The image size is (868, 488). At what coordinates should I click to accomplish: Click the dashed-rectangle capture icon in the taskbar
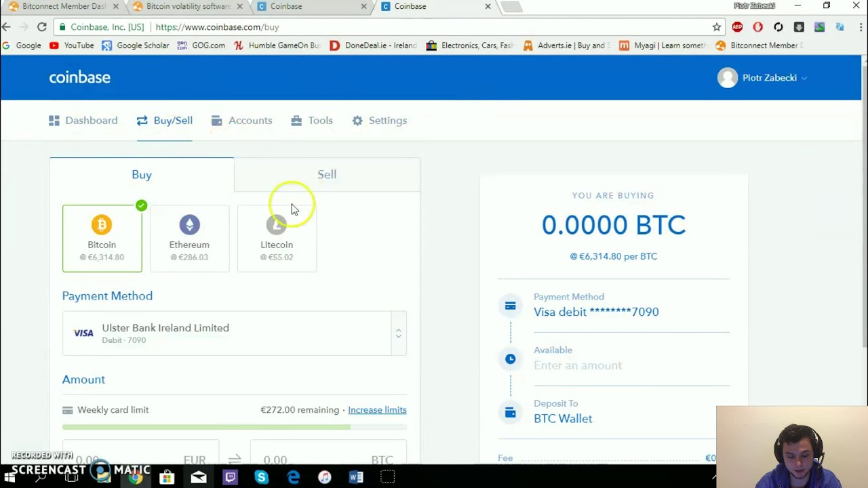387,477
